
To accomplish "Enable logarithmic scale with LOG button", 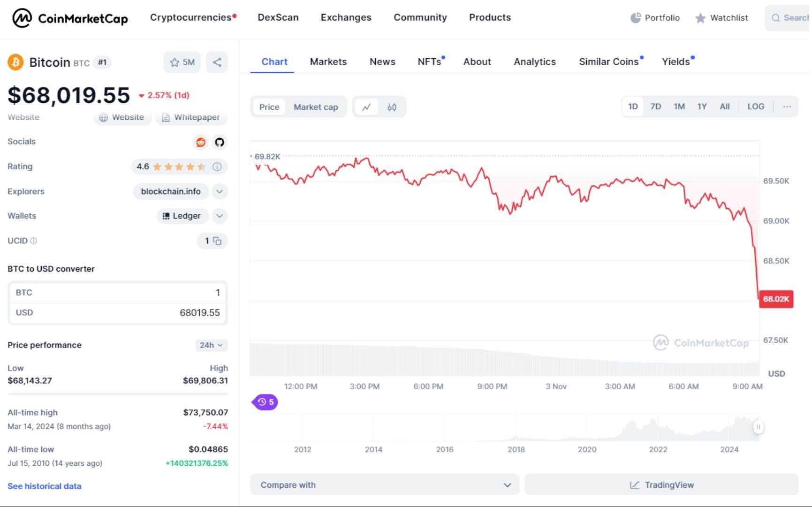I will click(x=756, y=106).
